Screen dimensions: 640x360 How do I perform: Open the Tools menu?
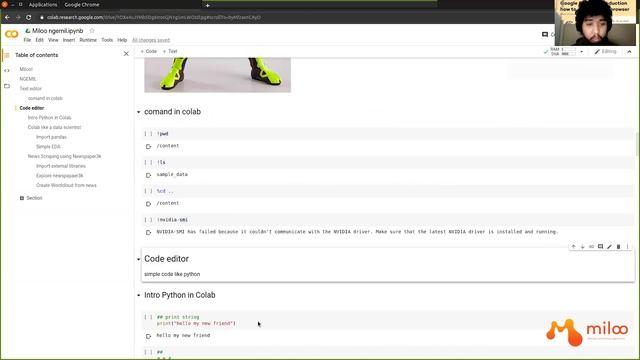[x=107, y=40]
